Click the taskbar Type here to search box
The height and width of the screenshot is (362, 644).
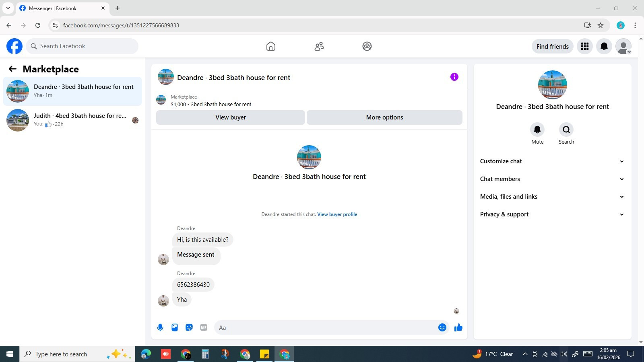[77, 354]
